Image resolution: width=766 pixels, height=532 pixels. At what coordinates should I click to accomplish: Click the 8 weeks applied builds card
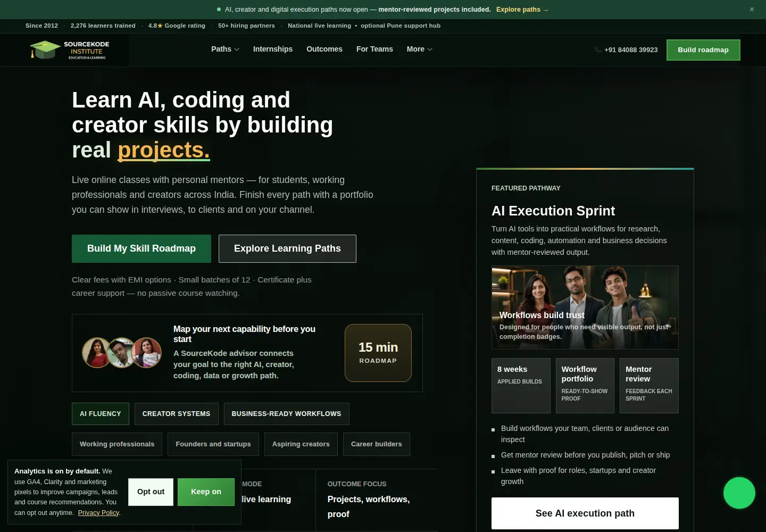521,386
